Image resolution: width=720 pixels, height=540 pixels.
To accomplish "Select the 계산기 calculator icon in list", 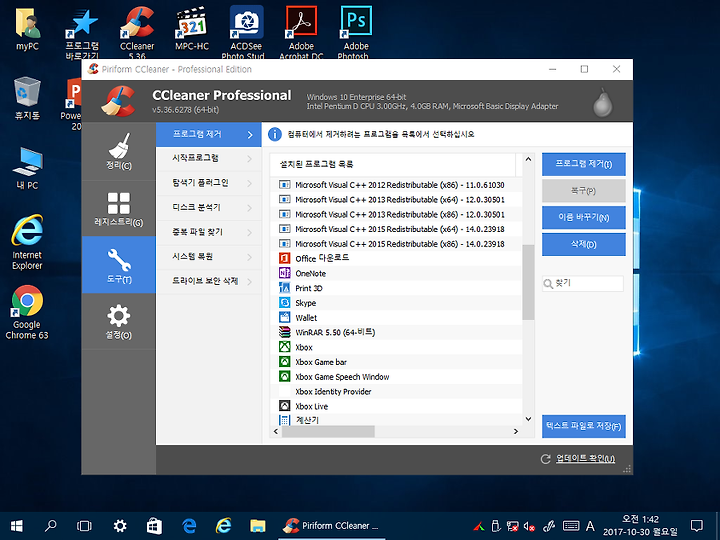I will point(285,420).
